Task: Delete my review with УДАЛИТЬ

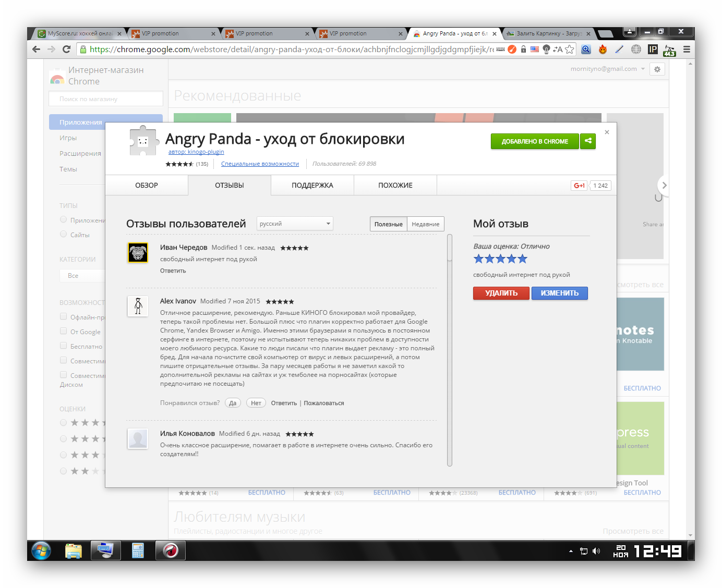Action: click(x=501, y=293)
